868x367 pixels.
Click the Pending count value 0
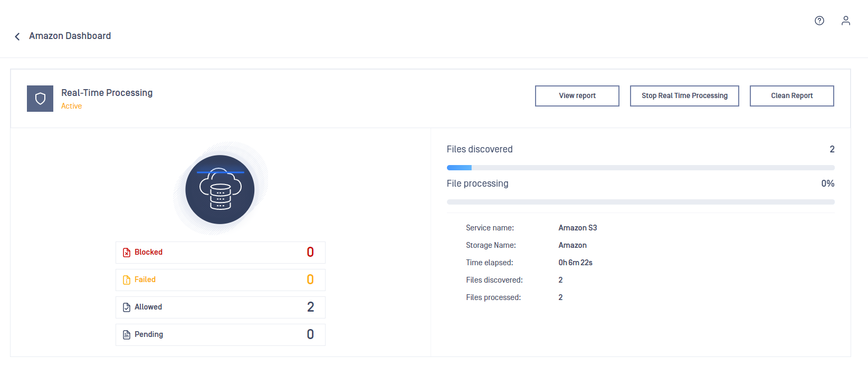310,335
